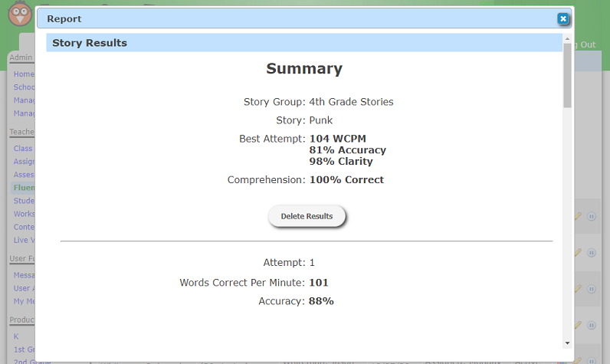Click the owl logo in the header
The image size is (610, 364).
tap(18, 14)
